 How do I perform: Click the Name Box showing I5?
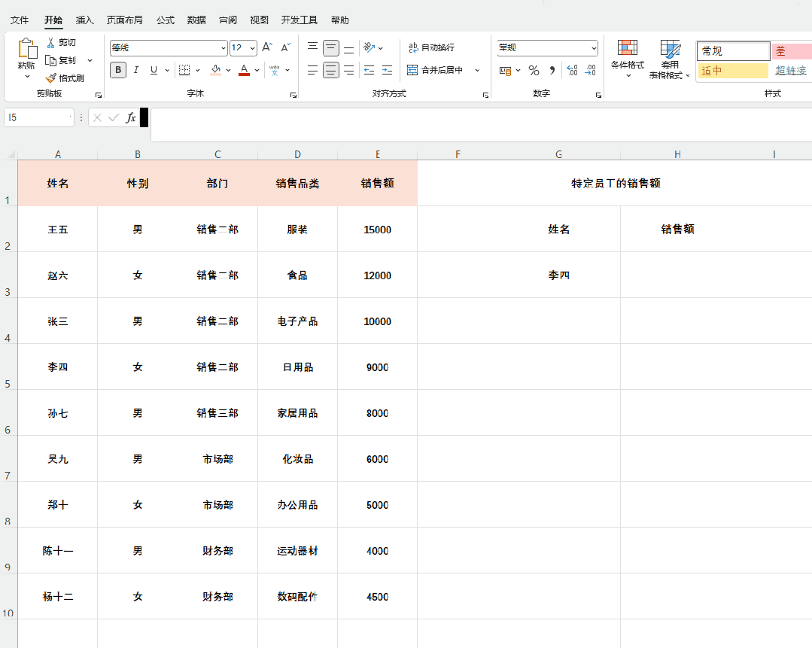[x=38, y=117]
